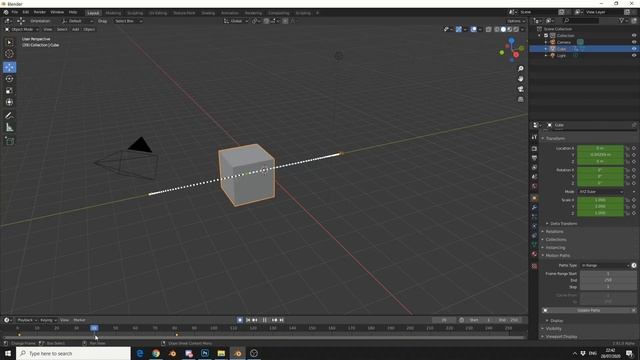
Task: Open the Object properties tab
Action: [534, 198]
